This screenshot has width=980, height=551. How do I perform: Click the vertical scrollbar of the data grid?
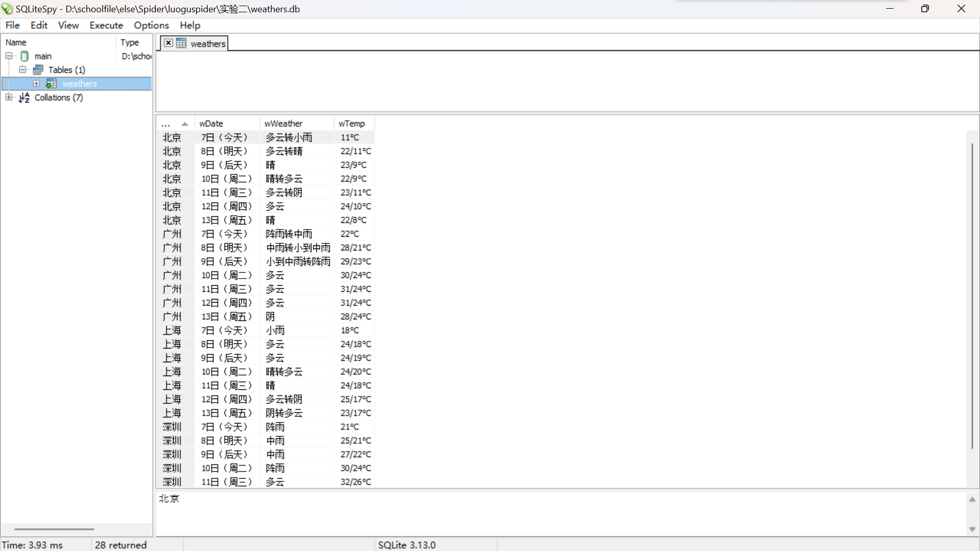972,296
